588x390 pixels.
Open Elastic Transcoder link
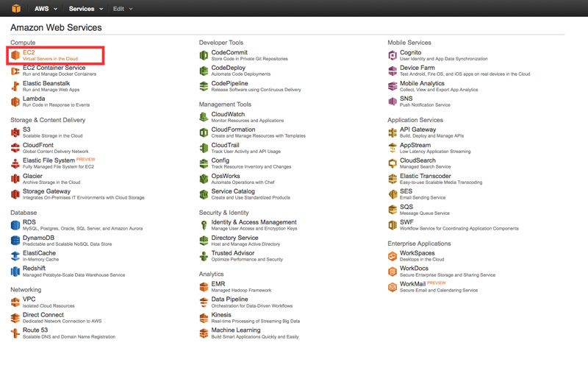[426, 176]
